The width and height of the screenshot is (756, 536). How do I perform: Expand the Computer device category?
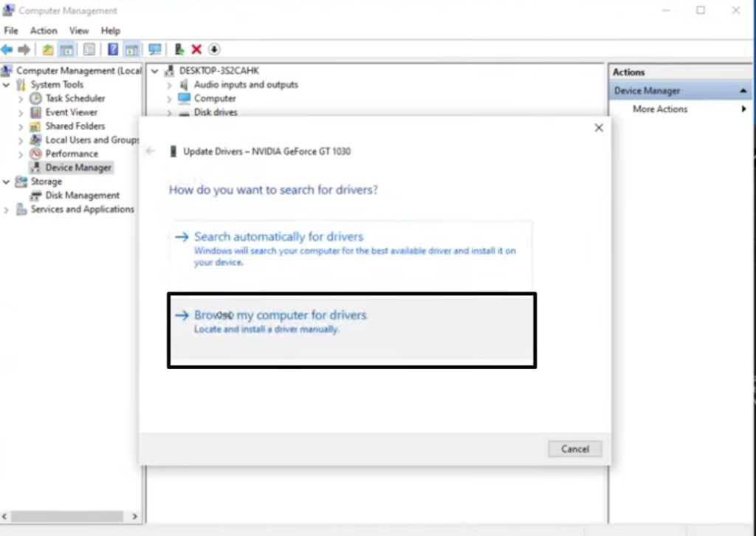[x=169, y=99]
